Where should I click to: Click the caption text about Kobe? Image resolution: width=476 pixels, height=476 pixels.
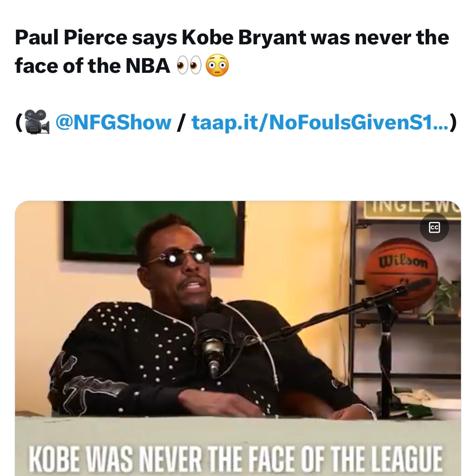[x=235, y=459]
